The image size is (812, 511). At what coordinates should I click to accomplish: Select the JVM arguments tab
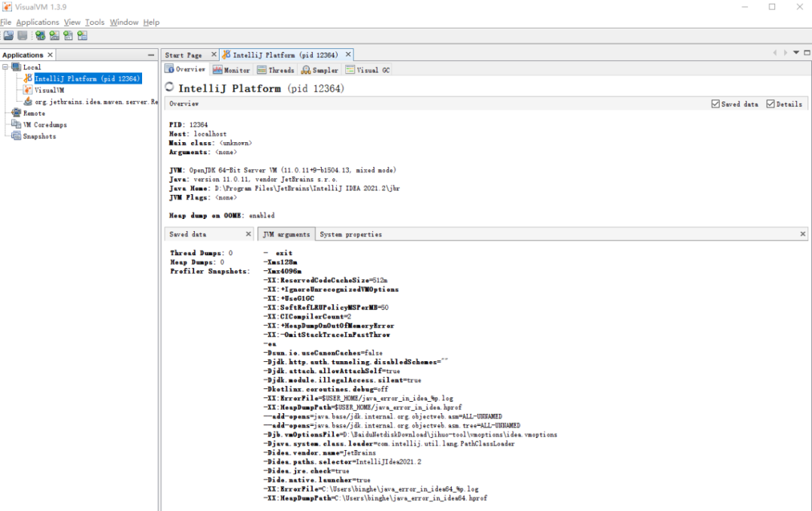pyautogui.click(x=286, y=234)
